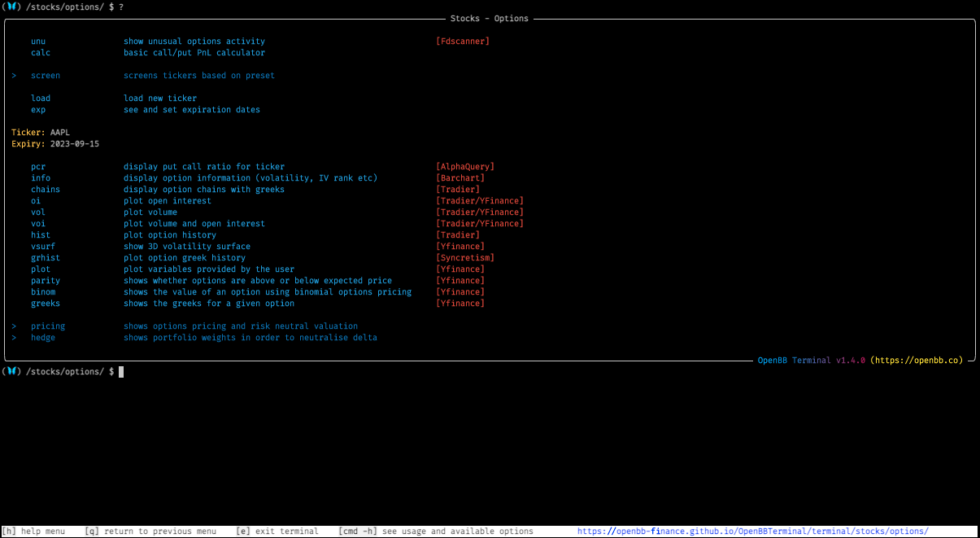This screenshot has width=980, height=538.
Task: Click 'show 3D volatility surface' description
Action: [187, 247]
